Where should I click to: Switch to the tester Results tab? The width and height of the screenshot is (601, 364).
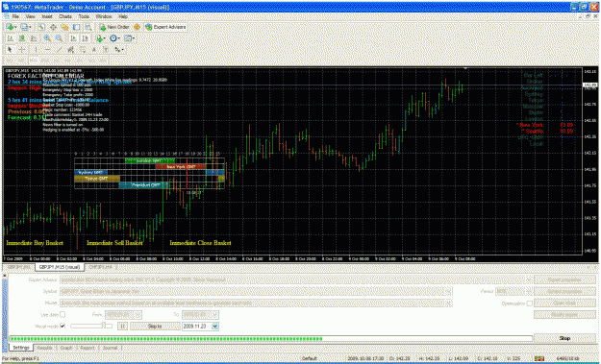pos(44,348)
